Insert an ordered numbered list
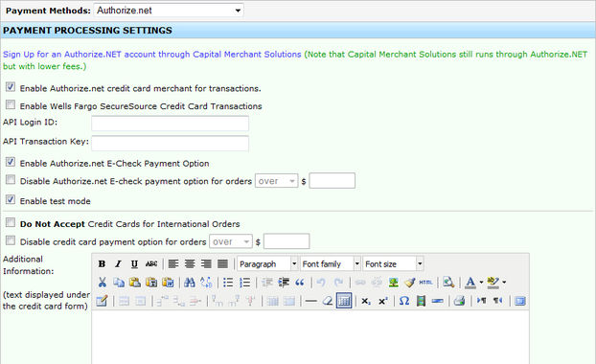The image size is (596, 364). click(x=244, y=282)
